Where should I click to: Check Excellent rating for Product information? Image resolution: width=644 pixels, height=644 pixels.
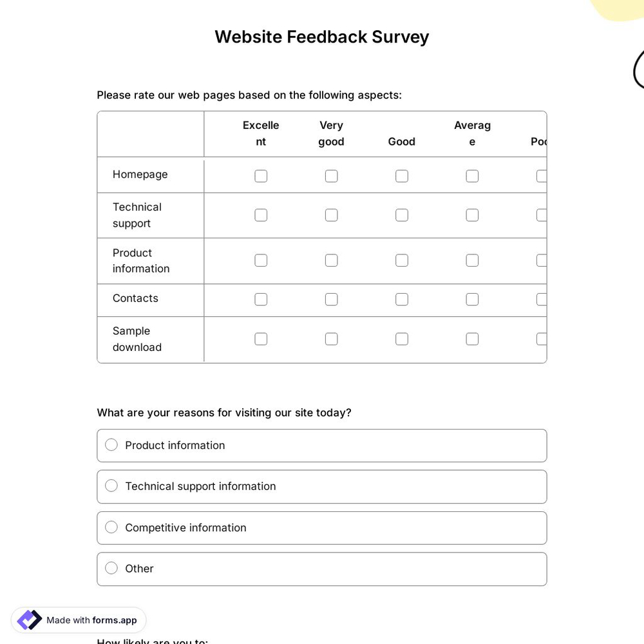[x=261, y=260]
